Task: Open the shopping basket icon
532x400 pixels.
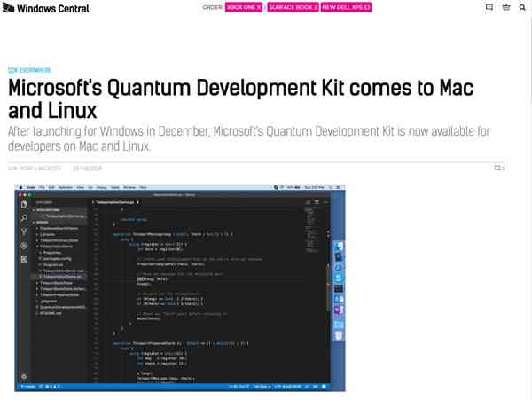Action: coord(506,7)
